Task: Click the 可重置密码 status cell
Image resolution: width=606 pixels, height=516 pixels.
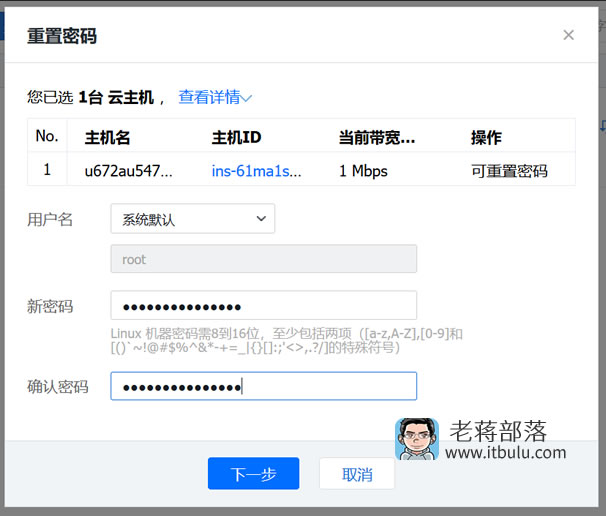Action: tap(509, 171)
